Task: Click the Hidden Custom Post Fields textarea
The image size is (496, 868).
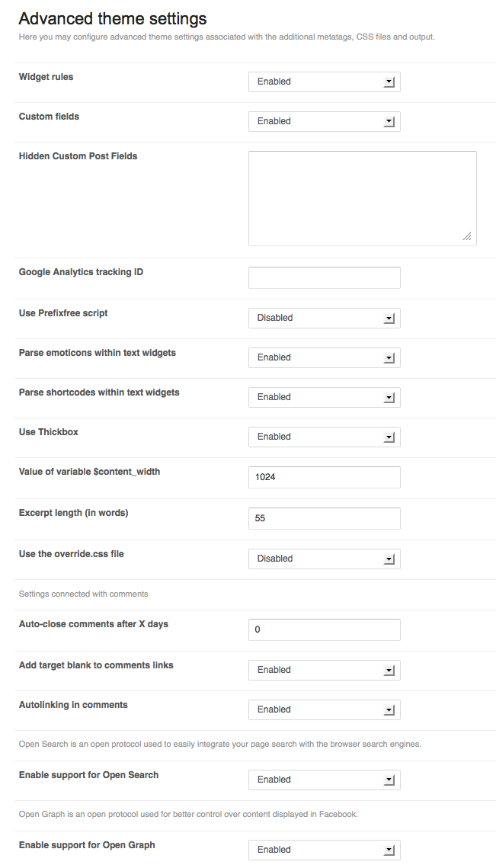Action: click(x=362, y=198)
